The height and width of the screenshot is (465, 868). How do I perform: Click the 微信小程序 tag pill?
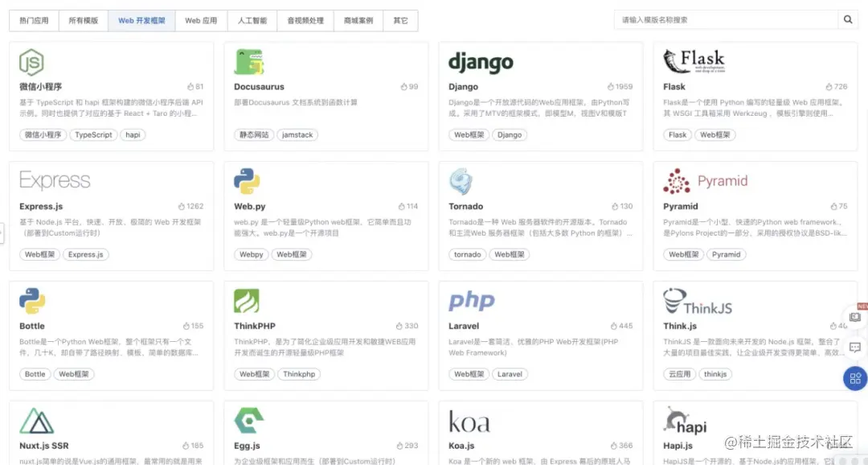click(43, 134)
